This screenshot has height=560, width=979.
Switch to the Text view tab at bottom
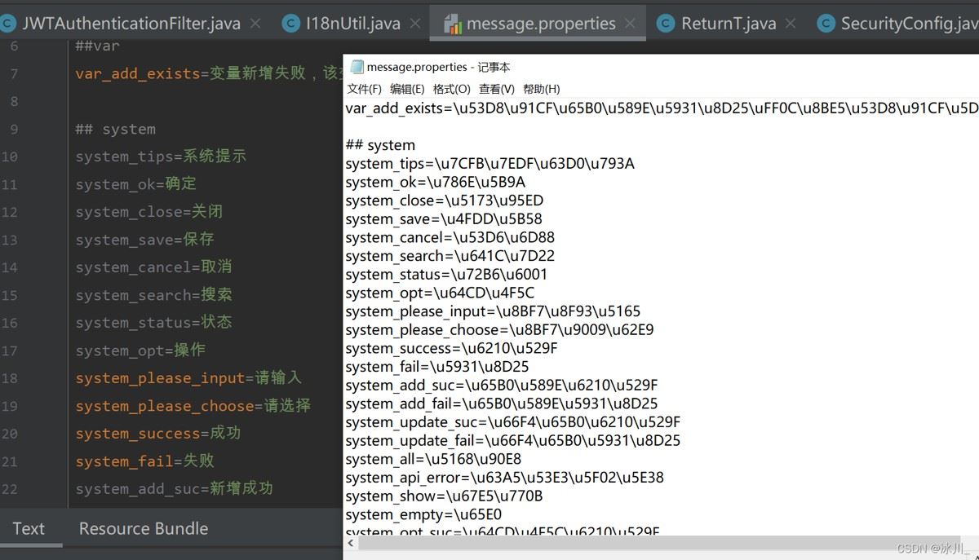pos(29,528)
